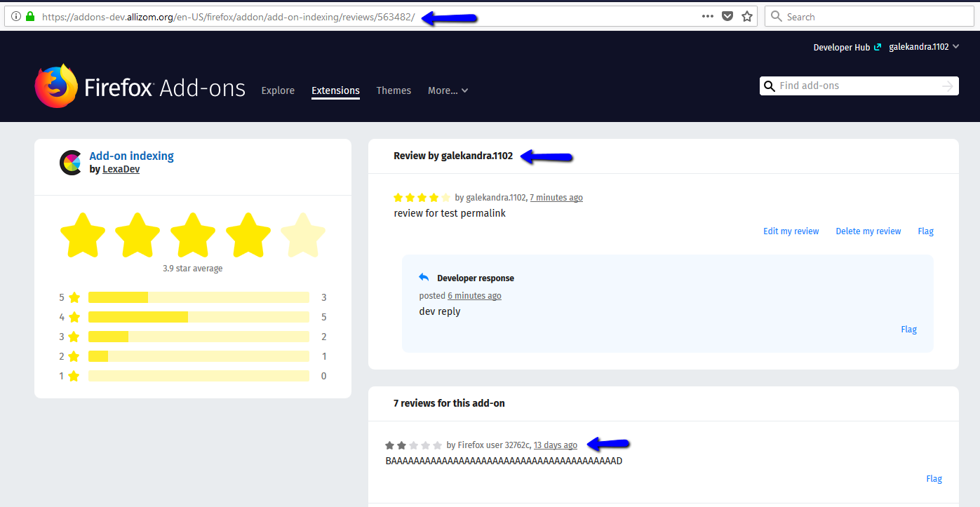Image resolution: width=980 pixels, height=507 pixels.
Task: Click the Firefox logo in the header
Action: click(56, 86)
